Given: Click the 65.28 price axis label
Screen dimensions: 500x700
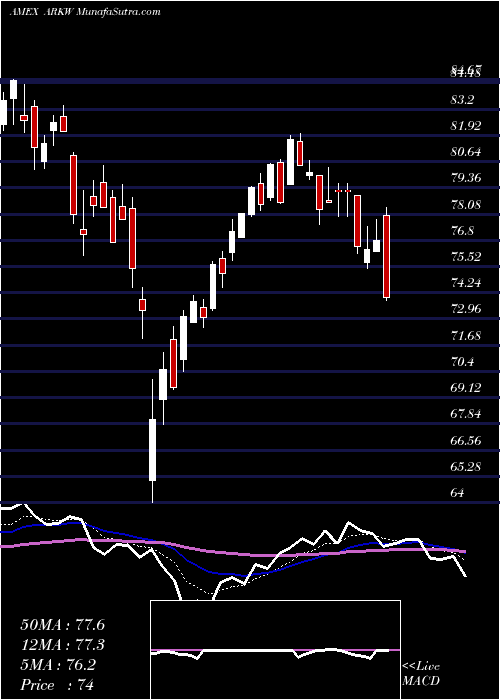Looking at the screenshot, I should click(467, 467).
